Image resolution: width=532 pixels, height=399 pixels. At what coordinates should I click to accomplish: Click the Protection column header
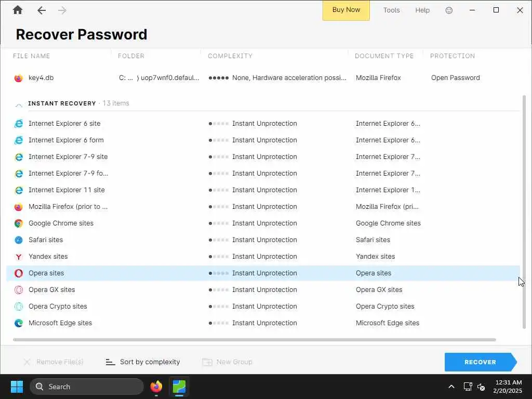click(x=453, y=56)
